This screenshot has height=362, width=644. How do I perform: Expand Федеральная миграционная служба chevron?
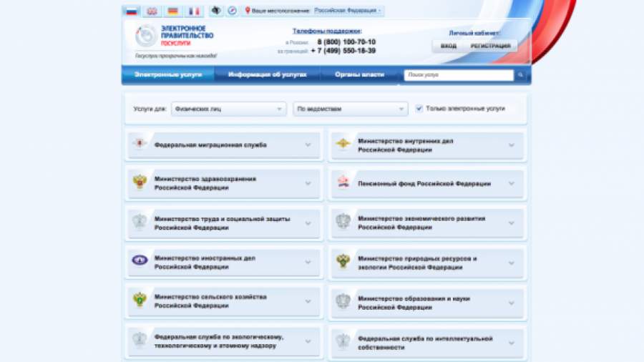(x=308, y=145)
